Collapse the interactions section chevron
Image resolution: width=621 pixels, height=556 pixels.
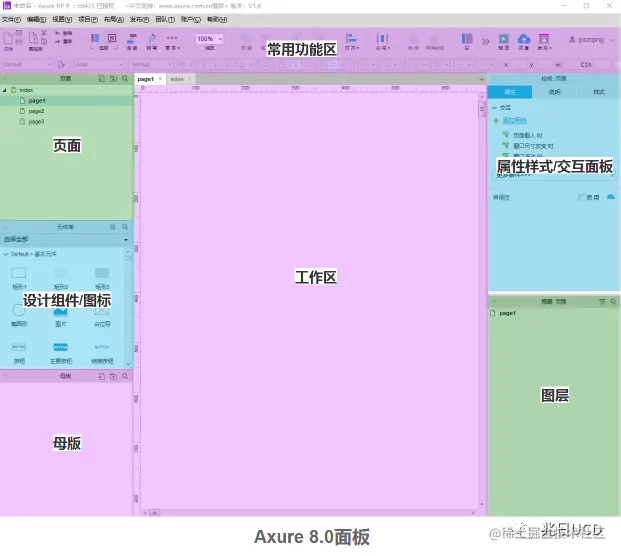tap(494, 108)
